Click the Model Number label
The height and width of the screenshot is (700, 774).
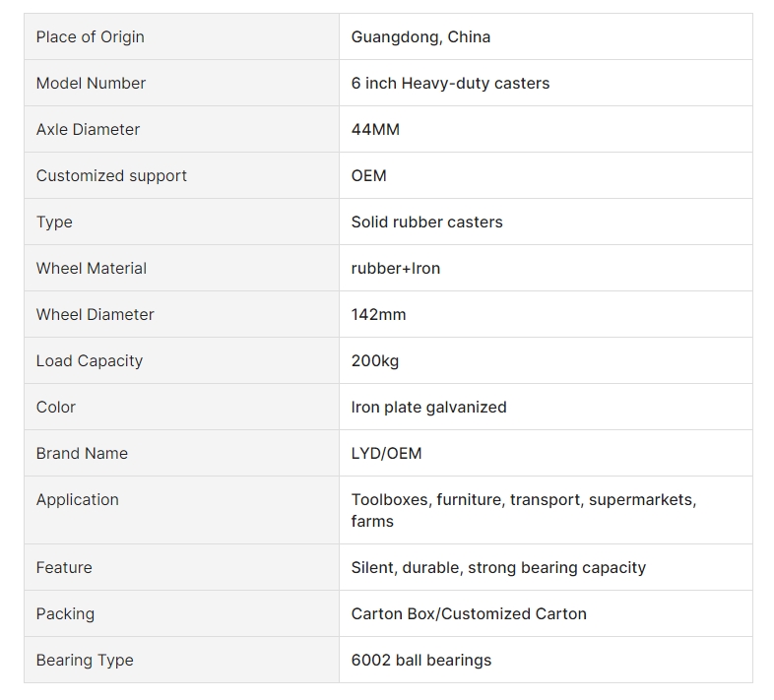pos(91,83)
